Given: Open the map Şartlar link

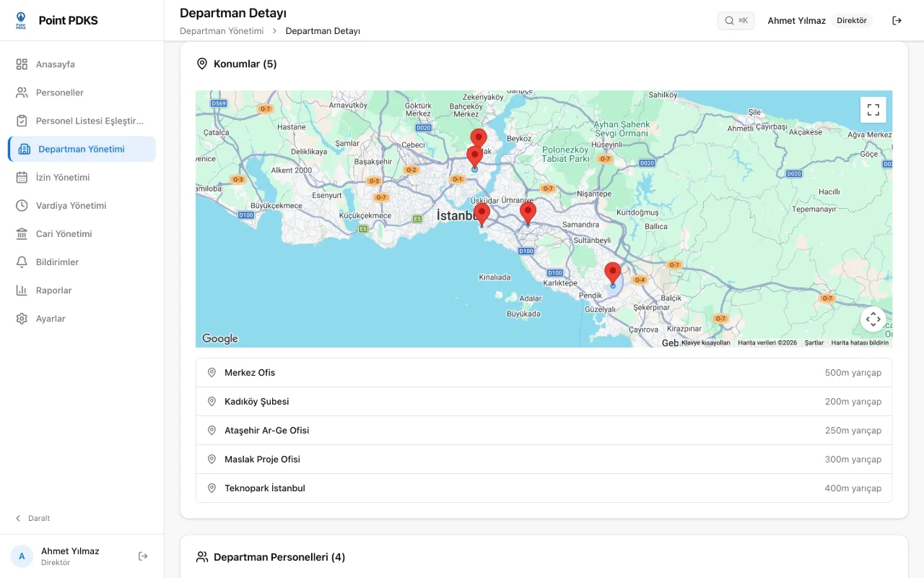Looking at the screenshot, I should (x=814, y=342).
